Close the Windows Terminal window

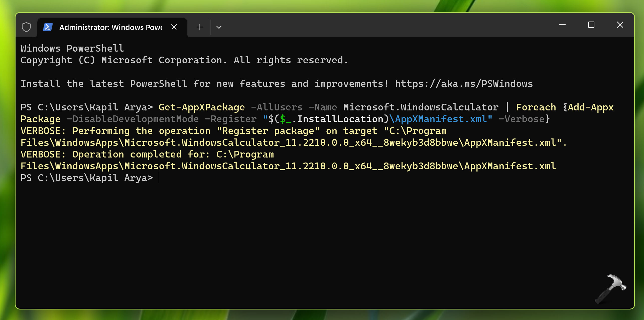click(620, 25)
